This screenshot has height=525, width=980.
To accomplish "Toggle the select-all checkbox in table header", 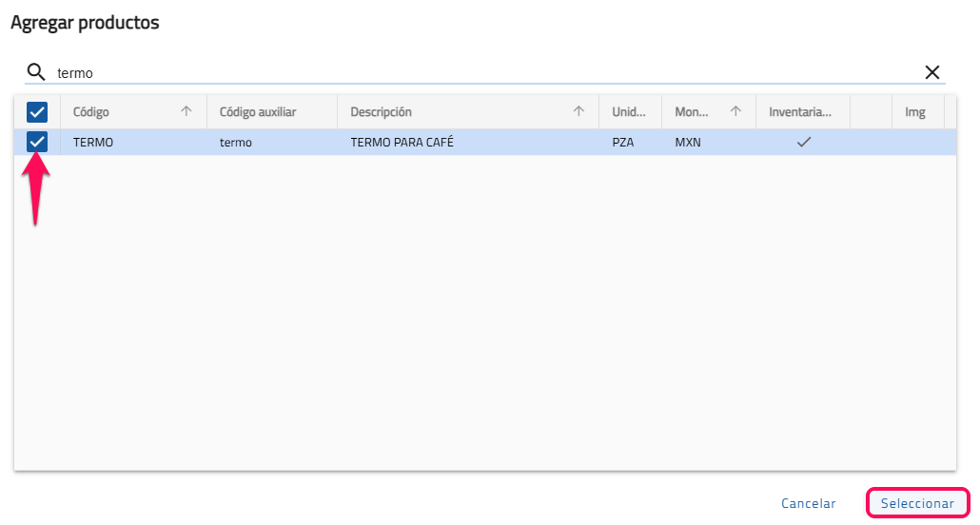I will [37, 112].
